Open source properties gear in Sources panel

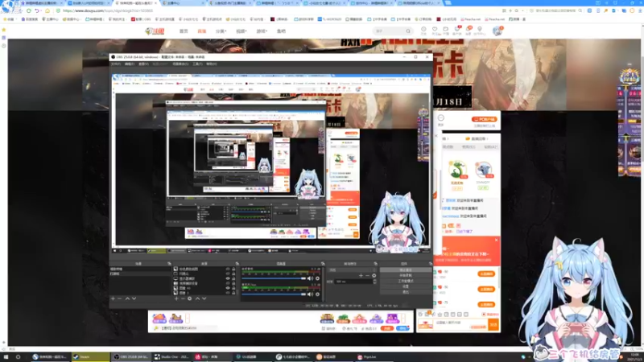click(190, 298)
